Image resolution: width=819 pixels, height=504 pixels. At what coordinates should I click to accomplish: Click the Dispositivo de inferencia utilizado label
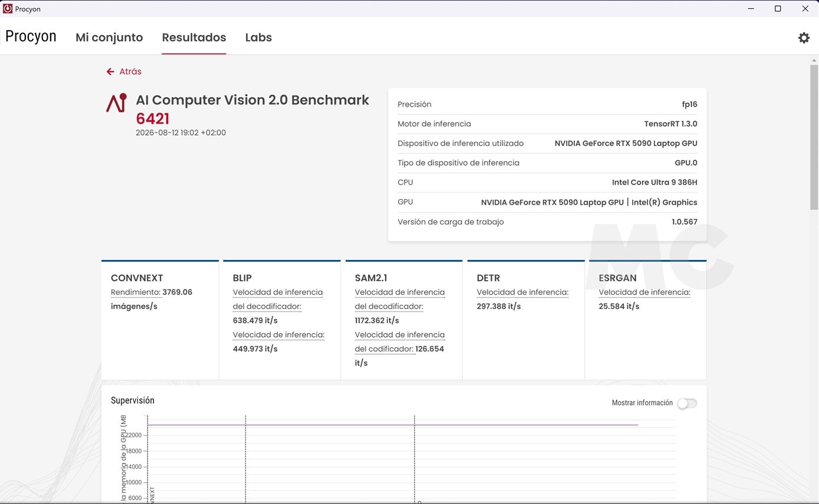pyautogui.click(x=461, y=143)
